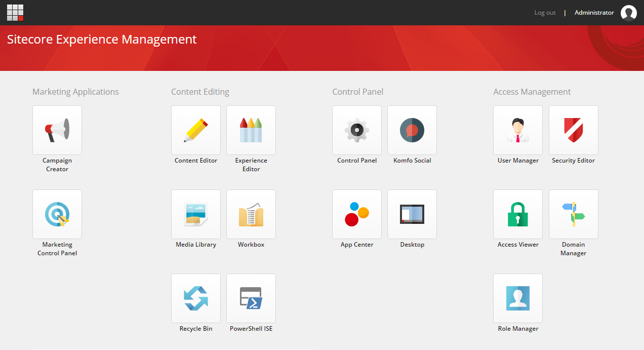
Task: Open App Center colored dots icon
Action: 357,214
